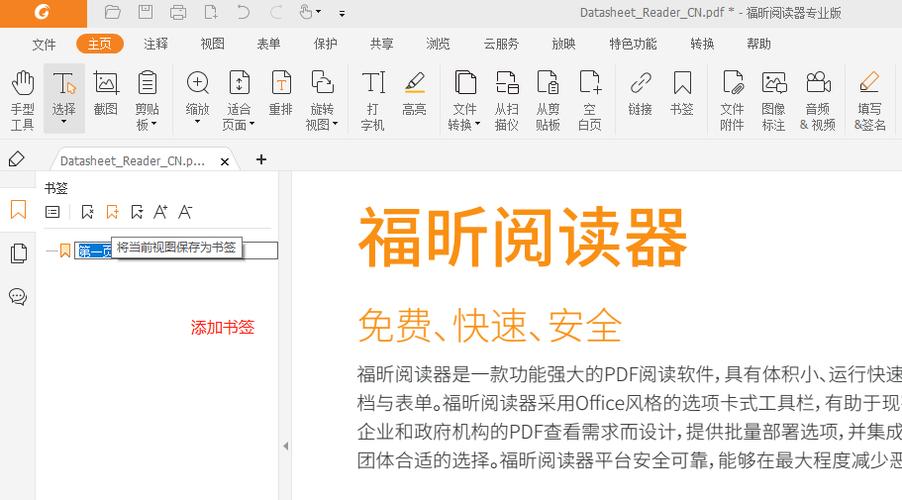902x500 pixels.
Task: Switch to the 主页 ribbon tab
Action: tap(100, 44)
